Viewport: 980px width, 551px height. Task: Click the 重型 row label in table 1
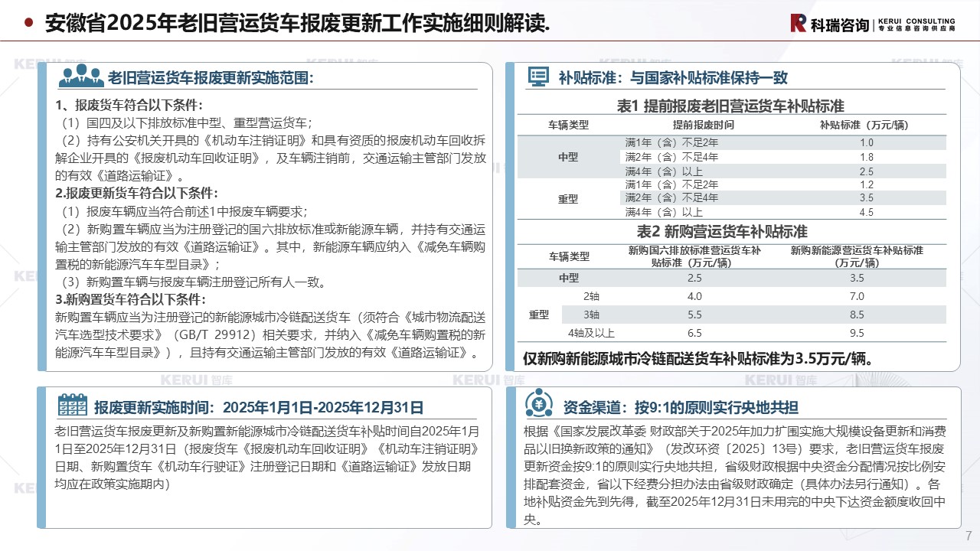568,199
